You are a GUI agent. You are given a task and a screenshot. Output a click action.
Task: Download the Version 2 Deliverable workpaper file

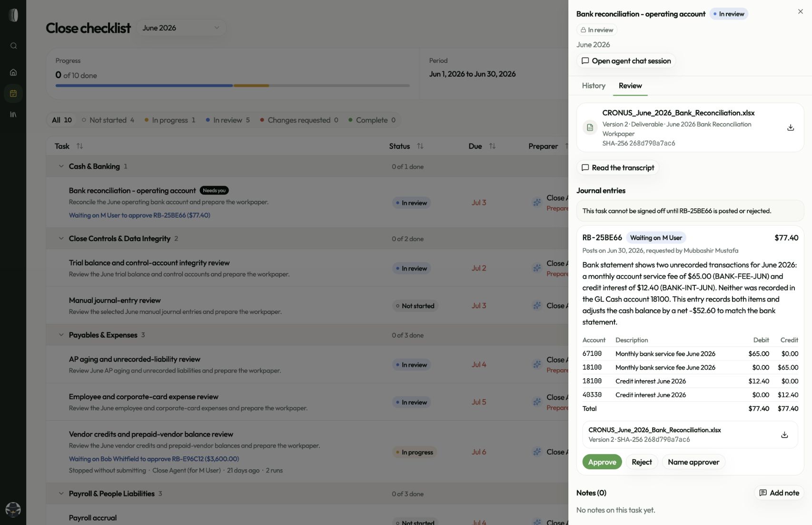tap(791, 128)
